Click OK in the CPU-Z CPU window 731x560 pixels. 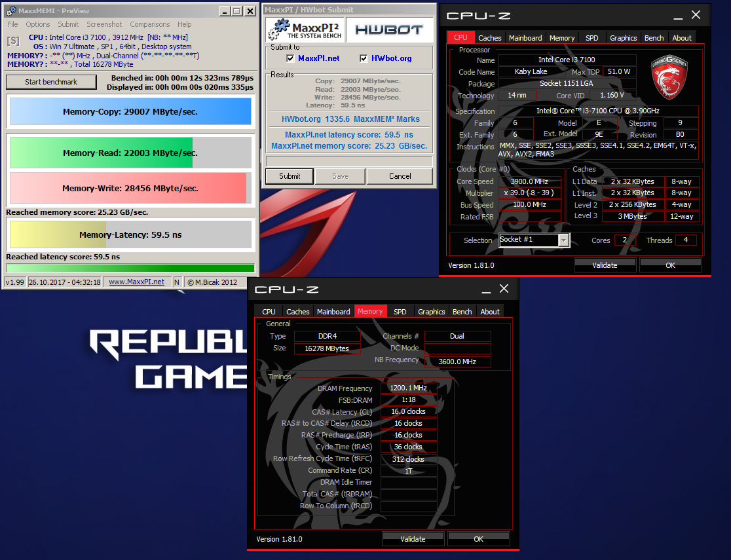670,265
